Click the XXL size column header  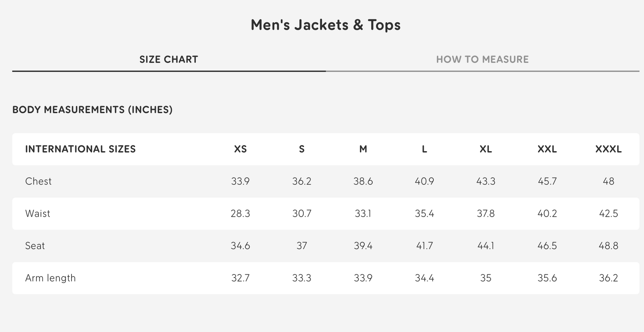(547, 149)
